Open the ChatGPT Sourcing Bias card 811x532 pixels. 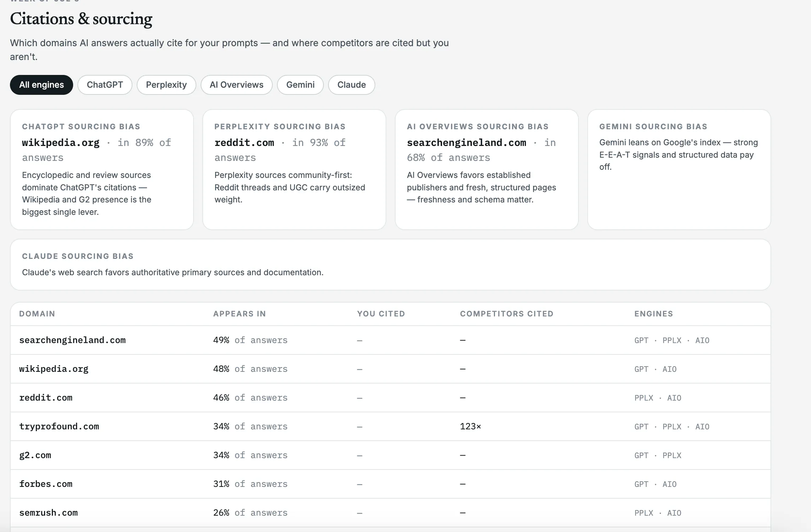point(102,169)
